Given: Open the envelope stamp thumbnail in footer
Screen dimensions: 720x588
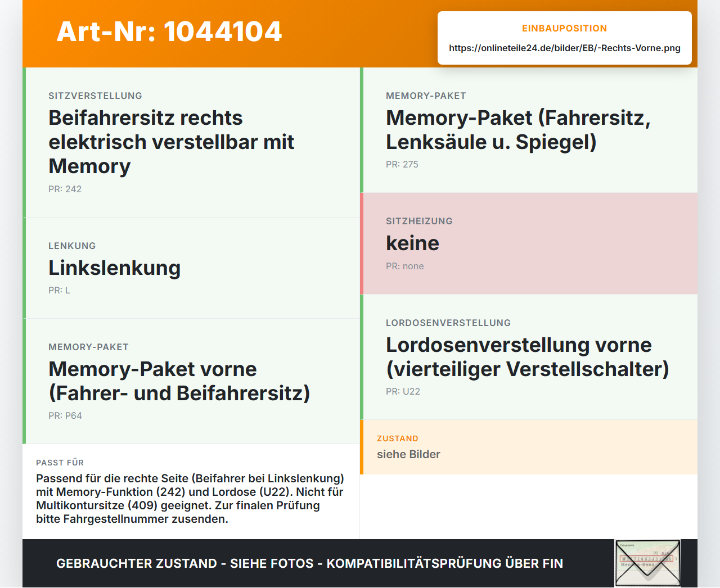Looking at the screenshot, I should point(647,563).
